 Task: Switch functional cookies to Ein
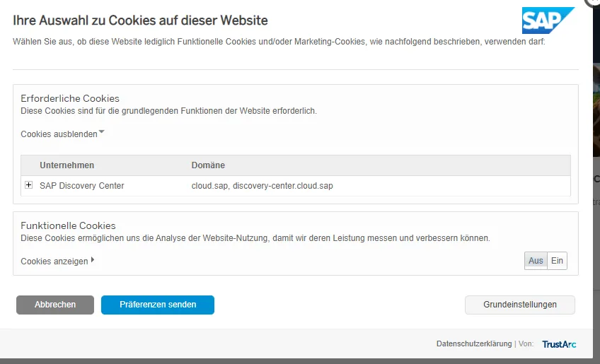click(x=558, y=261)
